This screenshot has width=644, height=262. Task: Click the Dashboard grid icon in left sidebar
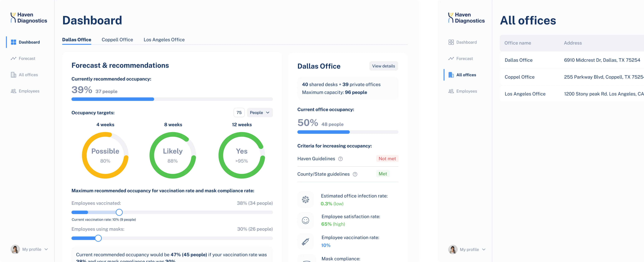click(14, 42)
